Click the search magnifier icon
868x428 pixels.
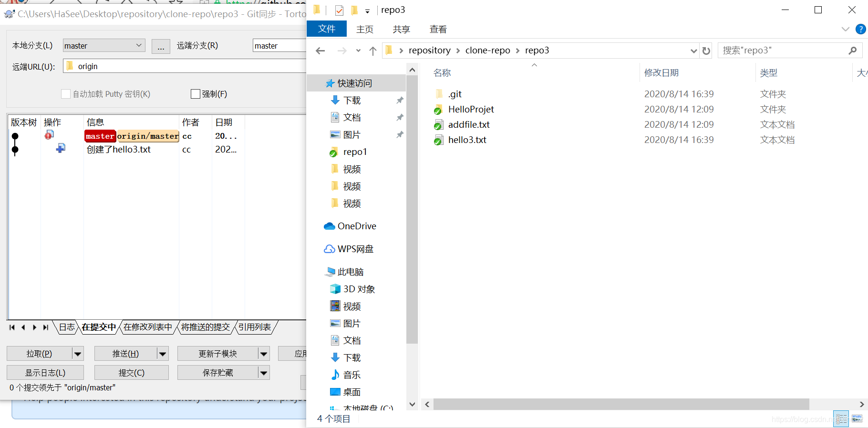point(853,51)
